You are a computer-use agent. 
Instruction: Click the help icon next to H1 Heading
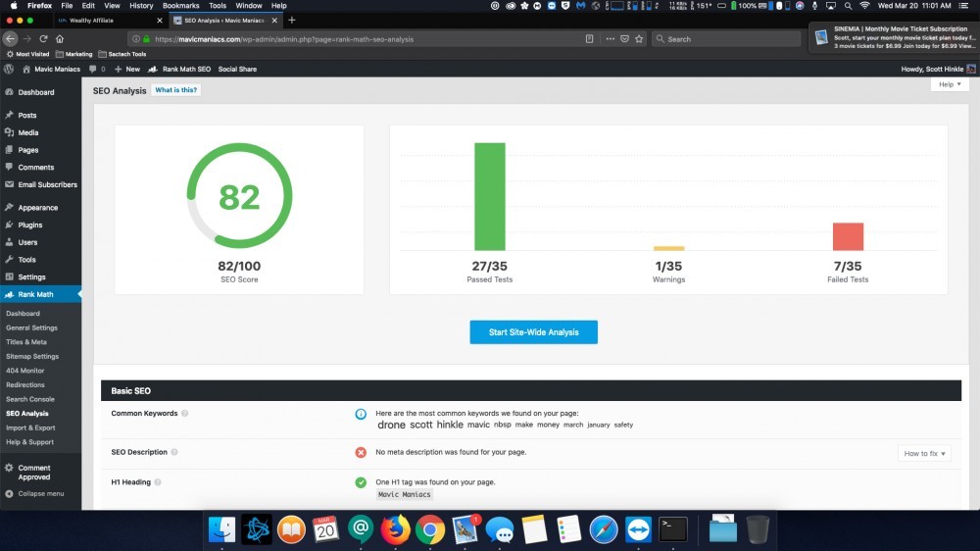tap(158, 482)
